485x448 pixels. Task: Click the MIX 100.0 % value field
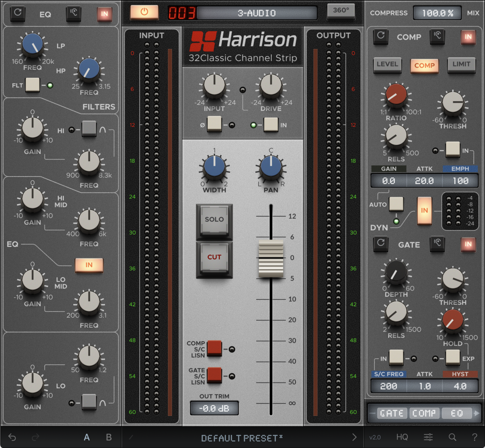point(437,13)
